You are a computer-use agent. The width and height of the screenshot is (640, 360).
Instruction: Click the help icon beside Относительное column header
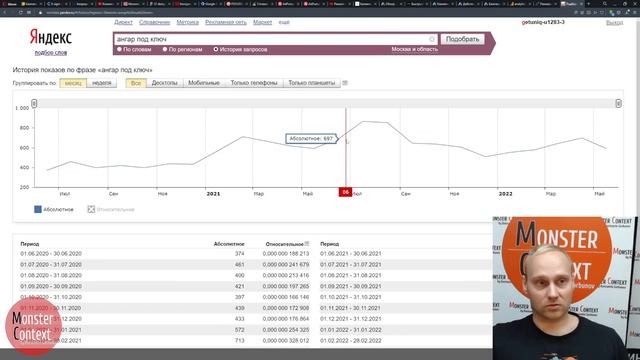click(x=307, y=244)
